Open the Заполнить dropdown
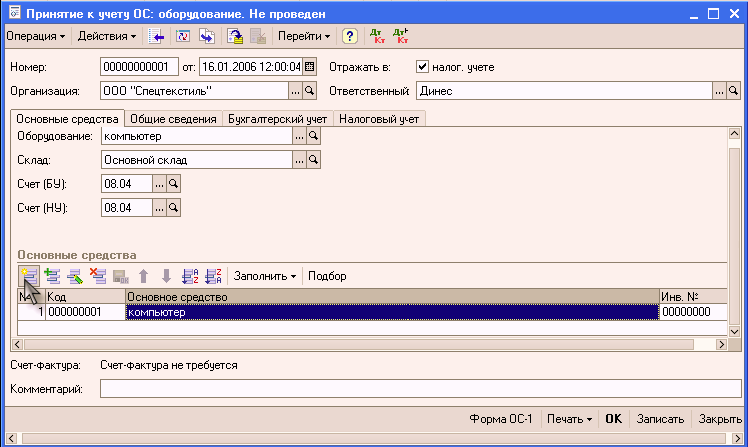The height and width of the screenshot is (447, 748). pos(265,276)
